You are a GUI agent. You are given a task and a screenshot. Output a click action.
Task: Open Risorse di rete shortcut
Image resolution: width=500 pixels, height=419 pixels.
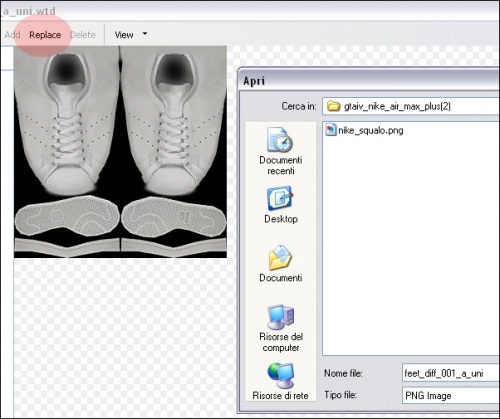[280, 381]
